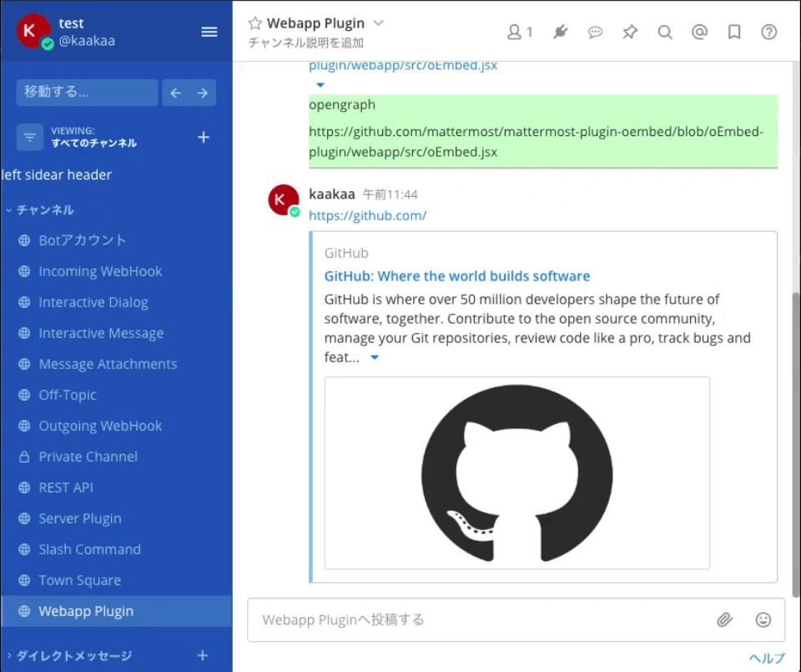Open the Server Plugin channel

[117, 518]
